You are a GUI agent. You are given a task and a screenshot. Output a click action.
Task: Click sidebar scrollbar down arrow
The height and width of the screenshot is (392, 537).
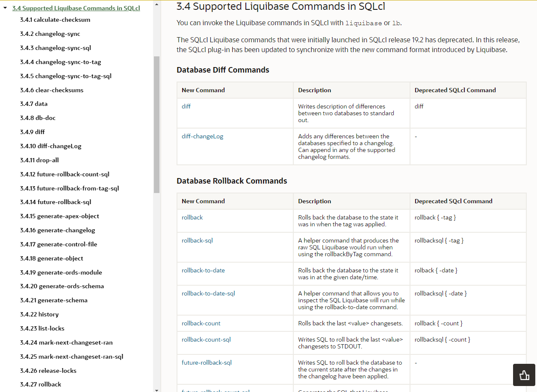click(156, 389)
